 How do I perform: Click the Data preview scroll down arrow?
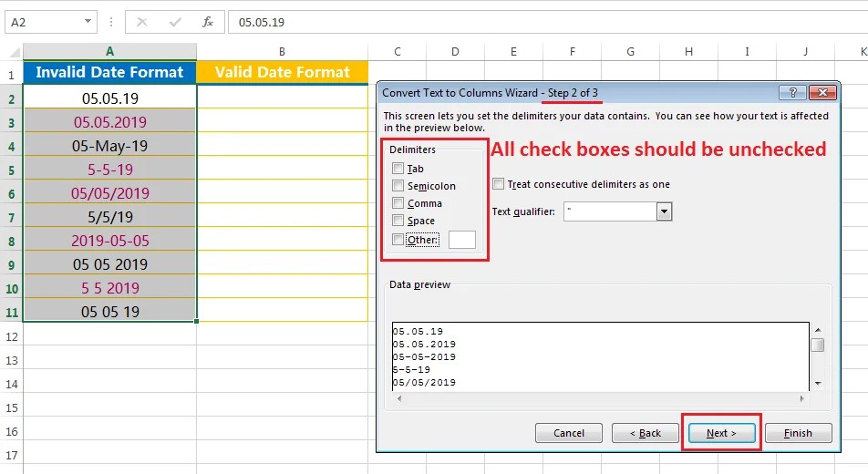(818, 383)
